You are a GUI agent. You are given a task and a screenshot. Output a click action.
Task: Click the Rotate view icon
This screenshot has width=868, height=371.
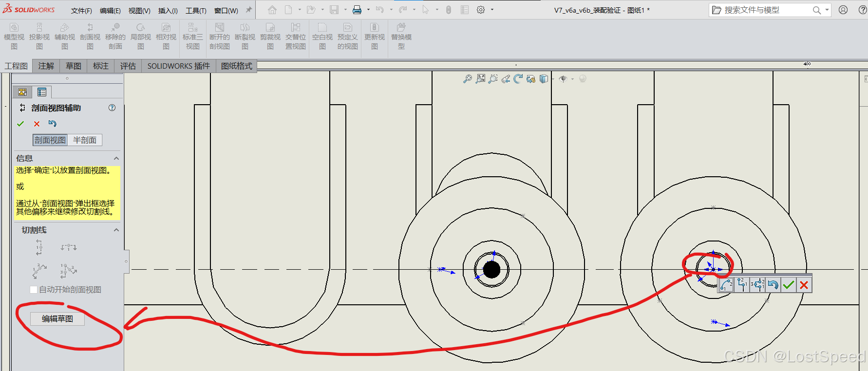[518, 79]
